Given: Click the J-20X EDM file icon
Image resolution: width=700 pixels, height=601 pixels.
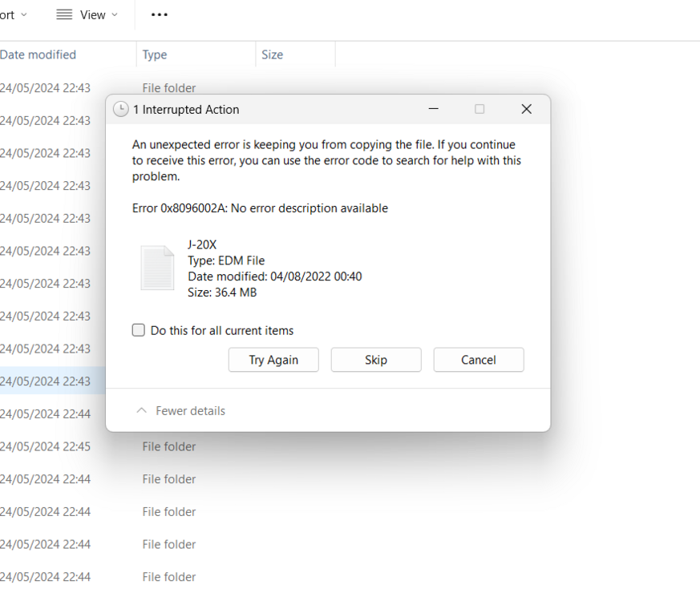Looking at the screenshot, I should [x=157, y=268].
